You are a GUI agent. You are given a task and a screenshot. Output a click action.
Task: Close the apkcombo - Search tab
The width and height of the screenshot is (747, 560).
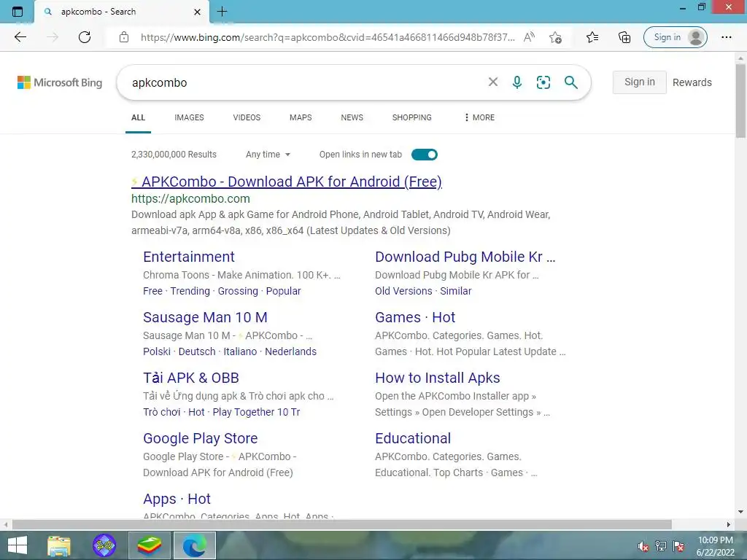[197, 12]
